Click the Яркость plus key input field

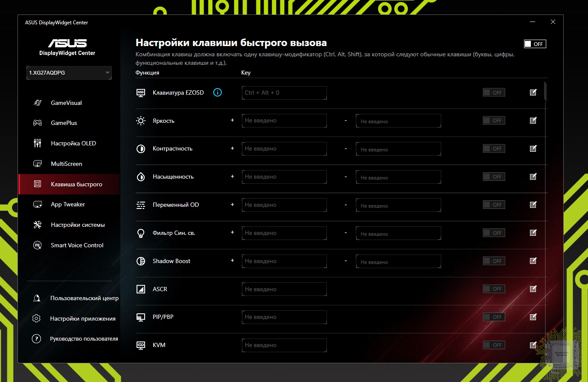click(284, 121)
